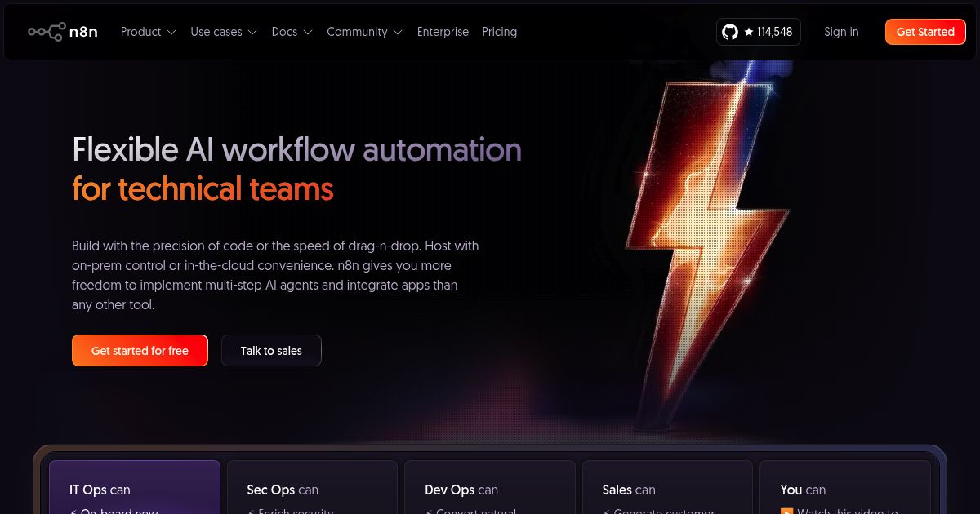
Task: Go to the Pricing page
Action: (x=499, y=32)
